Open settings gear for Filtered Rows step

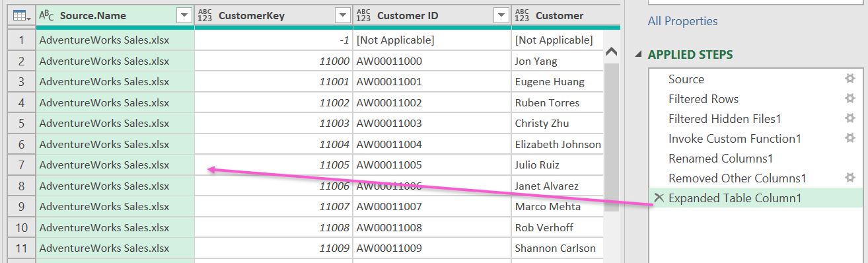click(850, 99)
